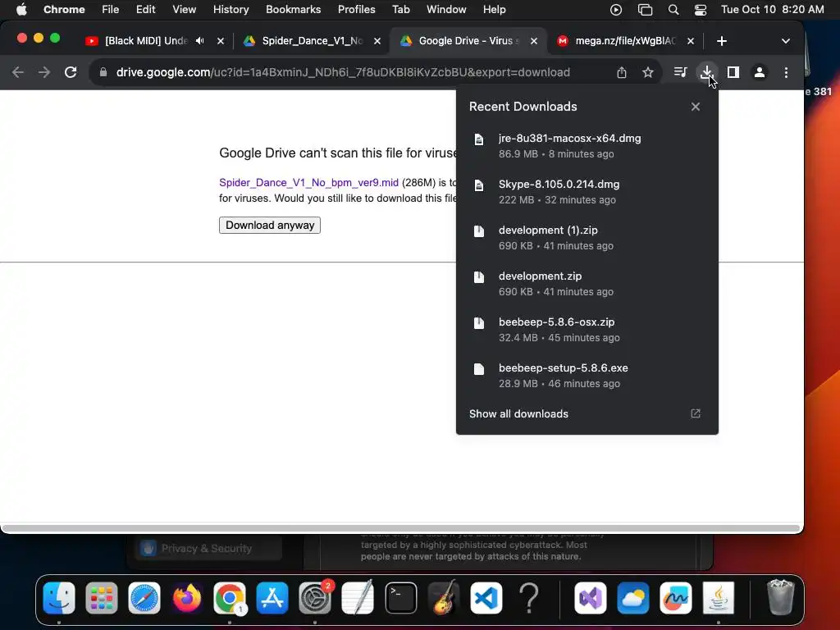The width and height of the screenshot is (840, 630).
Task: Expand the tab search chevron
Action: tap(785, 41)
